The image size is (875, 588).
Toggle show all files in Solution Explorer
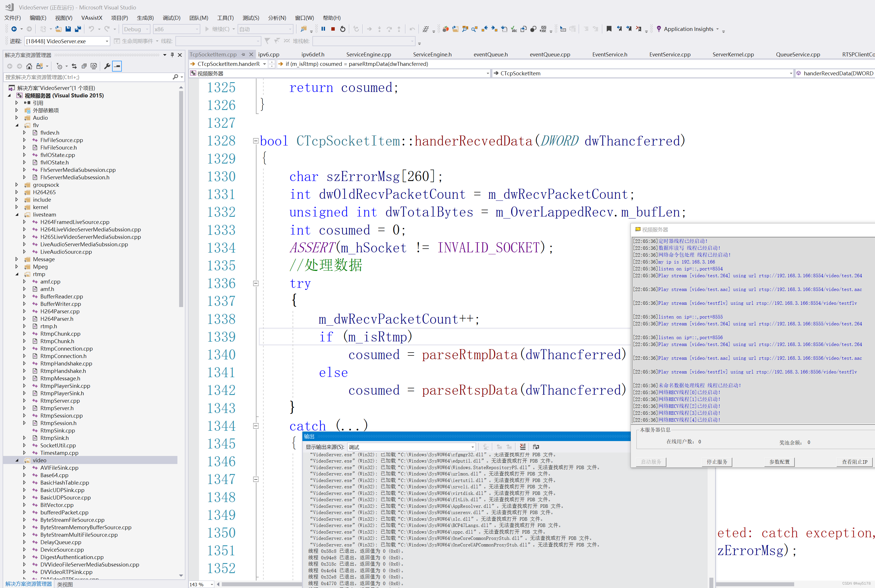pos(94,66)
